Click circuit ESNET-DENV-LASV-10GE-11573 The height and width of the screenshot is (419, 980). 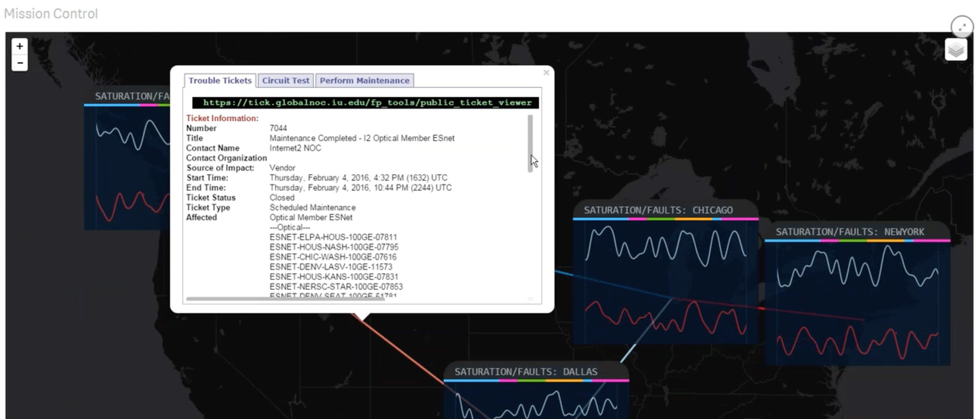point(331,267)
